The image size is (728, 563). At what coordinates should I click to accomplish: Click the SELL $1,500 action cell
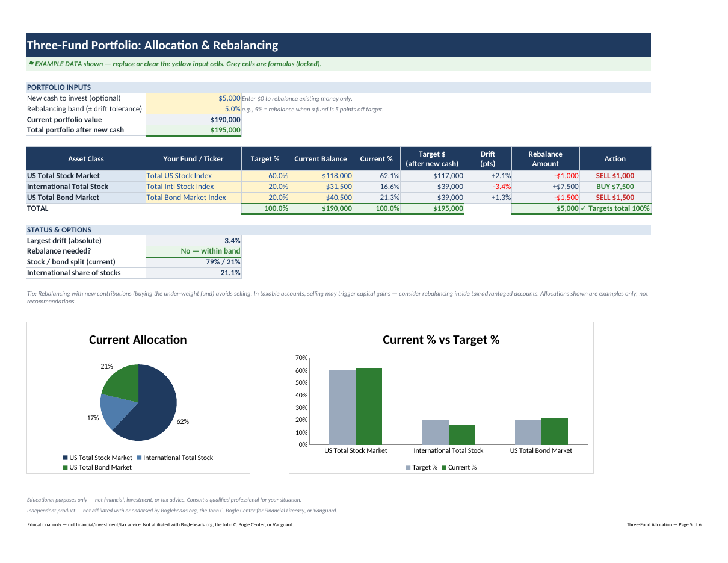coord(615,198)
